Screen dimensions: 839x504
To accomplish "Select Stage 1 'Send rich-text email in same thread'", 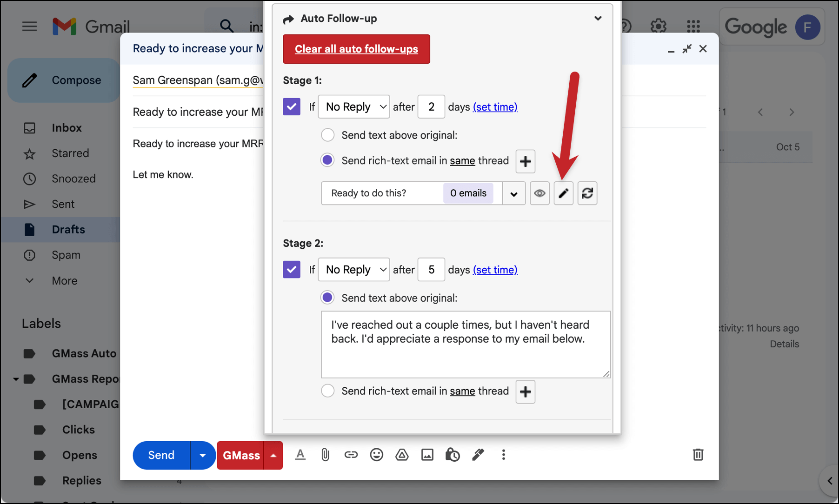I will [x=327, y=160].
